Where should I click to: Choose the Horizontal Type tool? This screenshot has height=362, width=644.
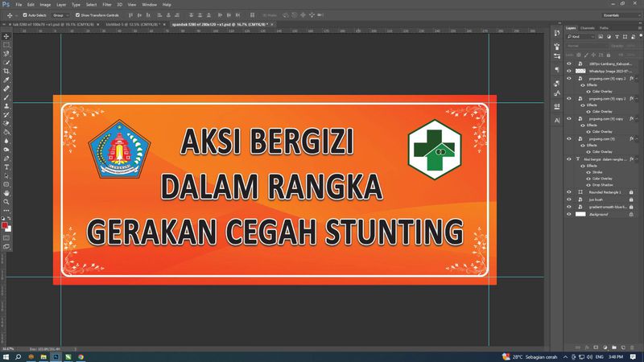(x=6, y=167)
